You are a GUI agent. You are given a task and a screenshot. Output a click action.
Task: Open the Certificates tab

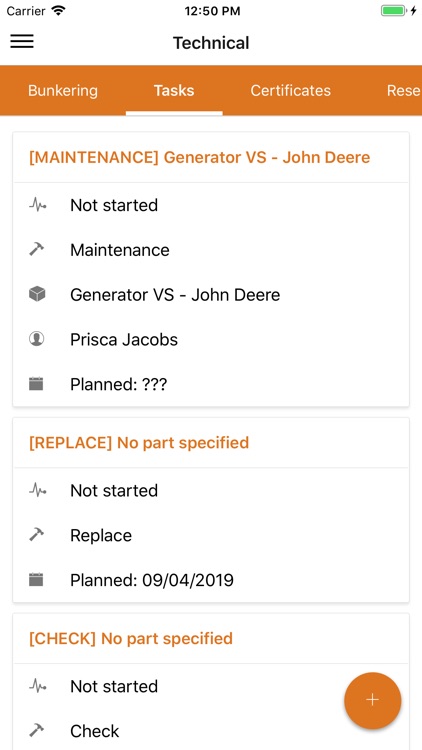click(x=290, y=90)
